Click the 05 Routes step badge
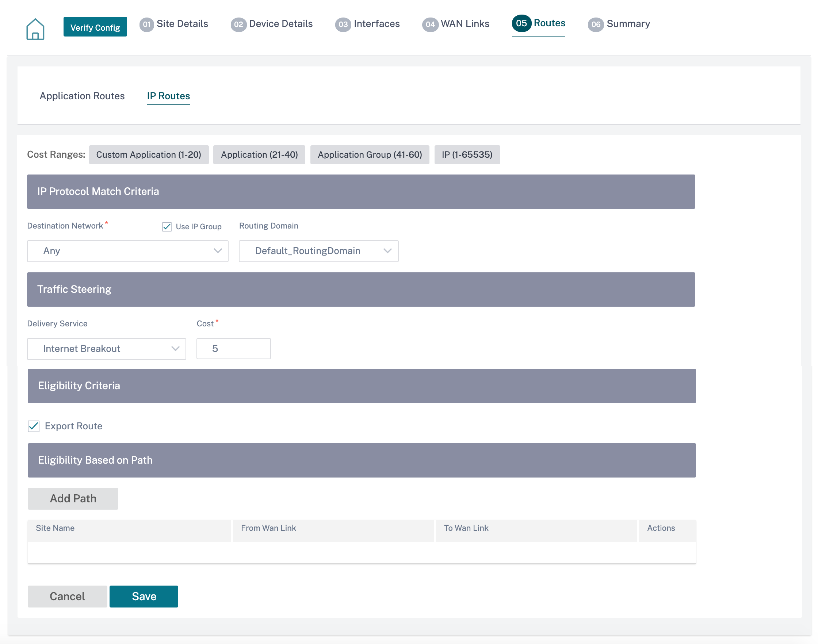 521,23
